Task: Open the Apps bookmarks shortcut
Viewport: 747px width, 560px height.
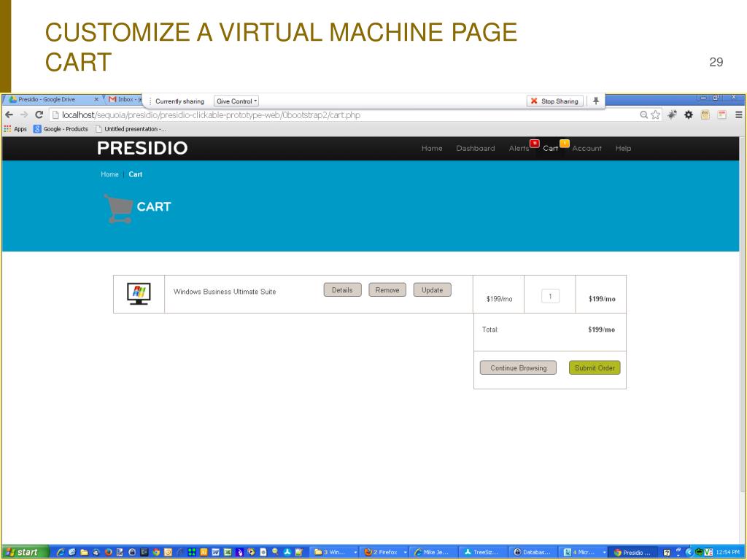Action: (15, 129)
